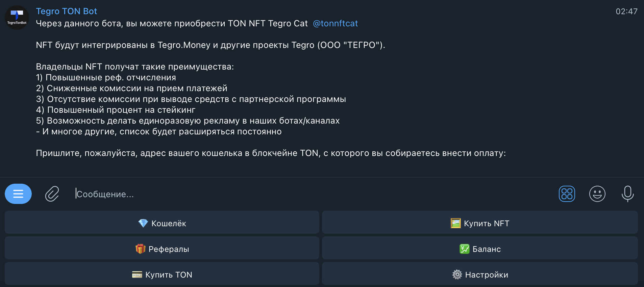644x287 pixels.
Task: Click the paperclip attach file icon
Action: [52, 194]
